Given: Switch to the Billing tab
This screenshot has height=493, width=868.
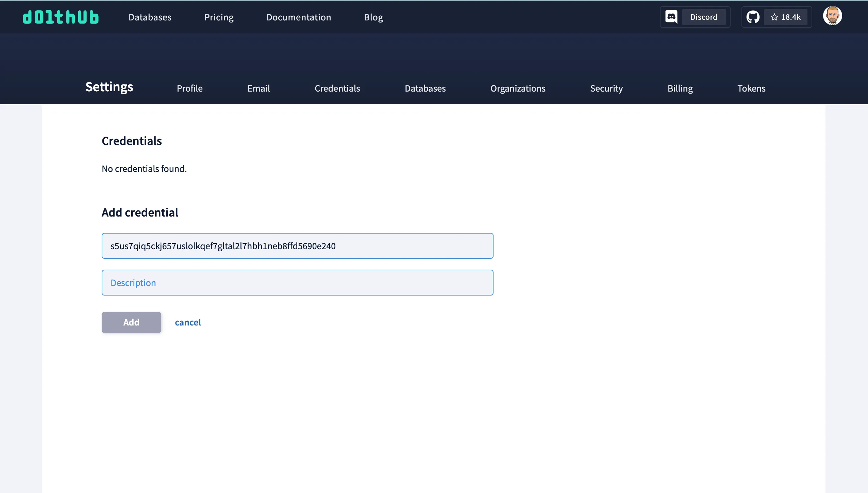Looking at the screenshot, I should (680, 88).
